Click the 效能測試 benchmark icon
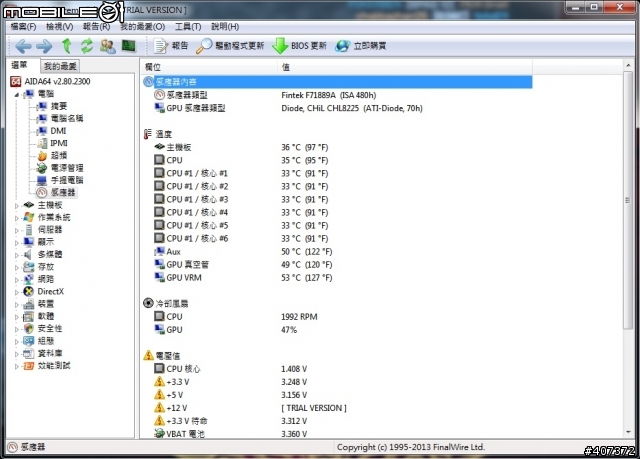 (29, 366)
